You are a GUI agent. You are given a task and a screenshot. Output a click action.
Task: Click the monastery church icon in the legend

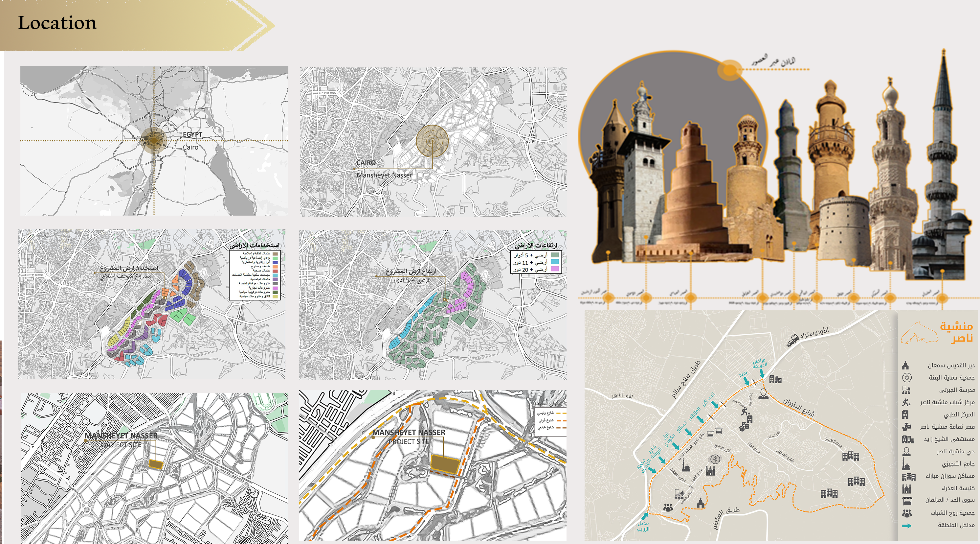point(906,366)
